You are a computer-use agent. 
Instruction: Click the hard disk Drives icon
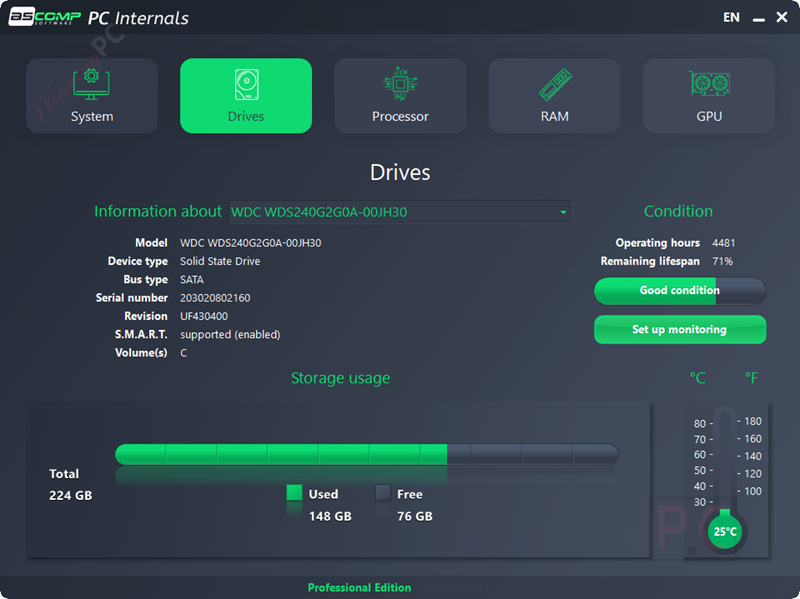tap(246, 84)
